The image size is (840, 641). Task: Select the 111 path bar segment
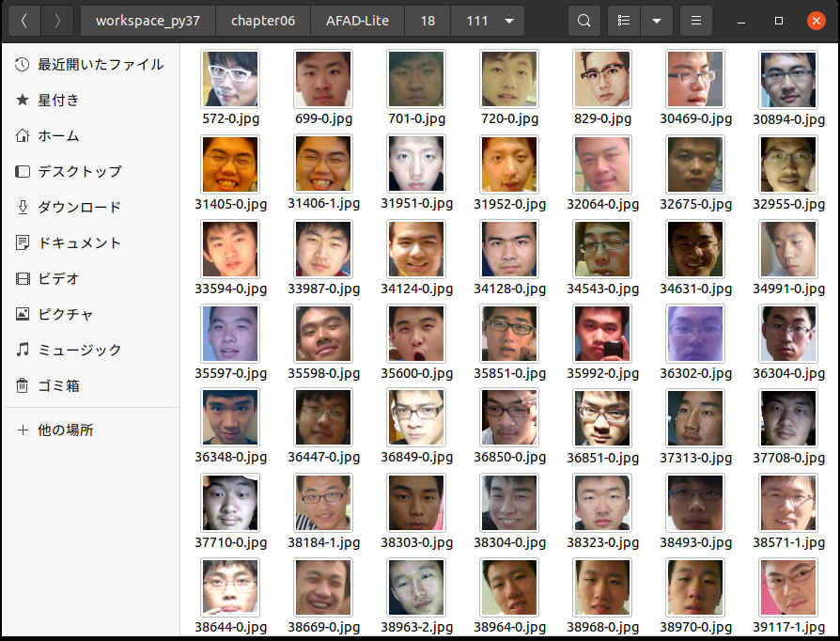476,21
